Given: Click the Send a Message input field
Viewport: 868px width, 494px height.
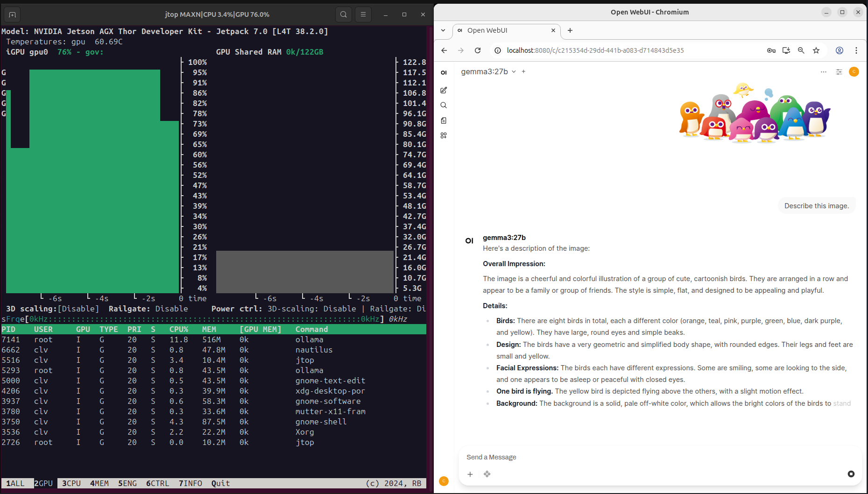Looking at the screenshot, I should (654, 457).
